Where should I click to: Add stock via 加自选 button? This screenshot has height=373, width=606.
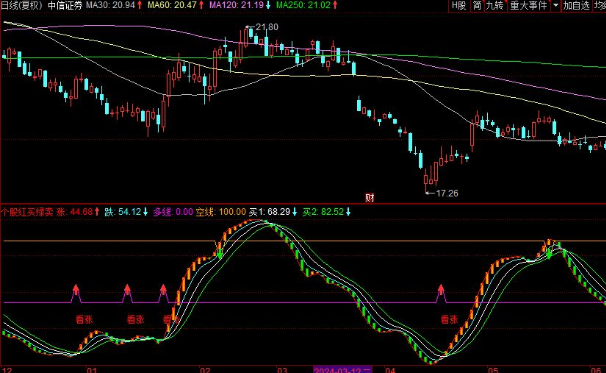coord(576,5)
